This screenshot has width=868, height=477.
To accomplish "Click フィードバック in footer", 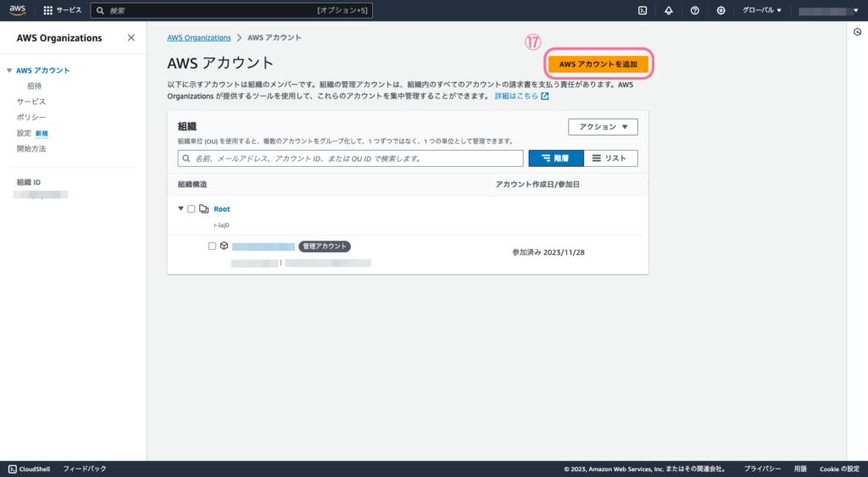I will click(85, 469).
